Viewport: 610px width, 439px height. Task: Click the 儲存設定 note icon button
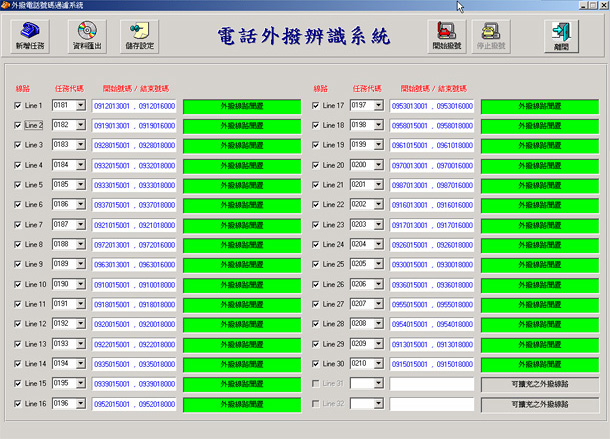pyautogui.click(x=139, y=37)
